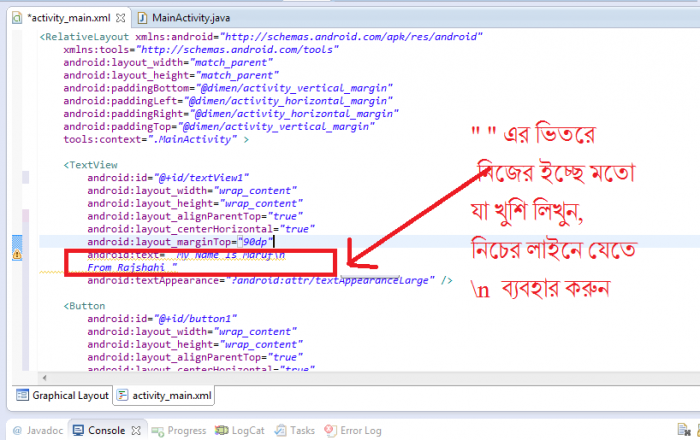700x440 pixels.
Task: Click the "From Rajshahi" text line
Action: (x=132, y=268)
